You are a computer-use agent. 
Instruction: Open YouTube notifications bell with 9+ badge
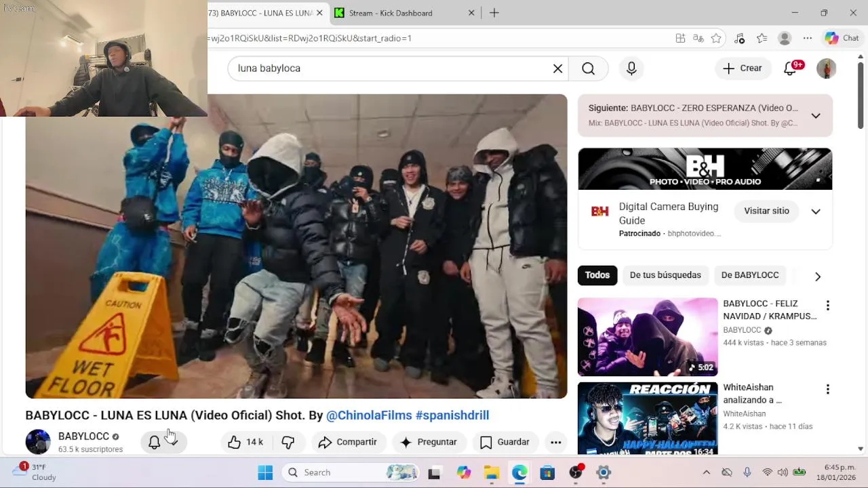791,68
